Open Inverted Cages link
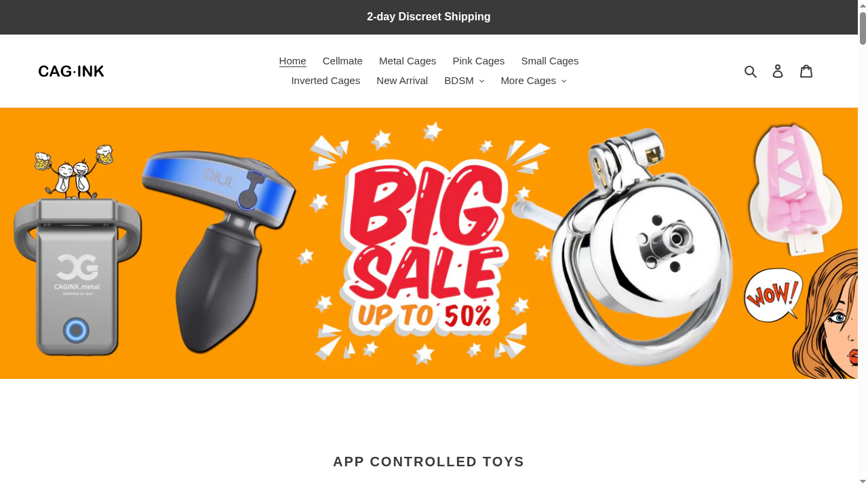The image size is (868, 488). [x=325, y=81]
